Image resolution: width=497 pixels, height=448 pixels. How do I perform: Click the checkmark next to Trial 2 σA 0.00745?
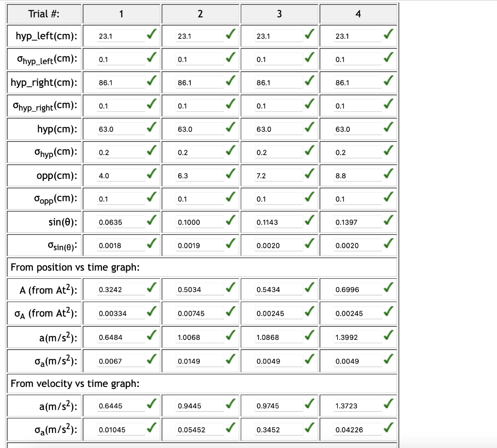coord(231,311)
